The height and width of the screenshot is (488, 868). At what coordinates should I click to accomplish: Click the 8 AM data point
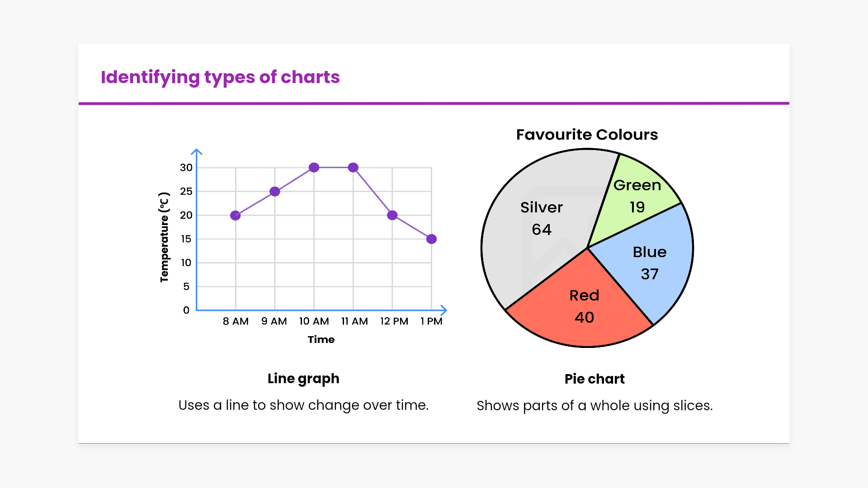click(235, 216)
